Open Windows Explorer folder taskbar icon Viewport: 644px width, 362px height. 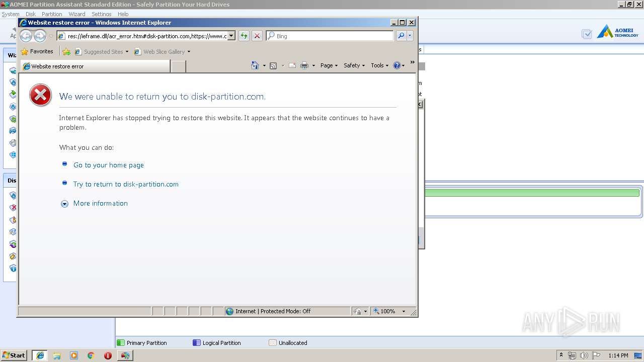coord(57,355)
